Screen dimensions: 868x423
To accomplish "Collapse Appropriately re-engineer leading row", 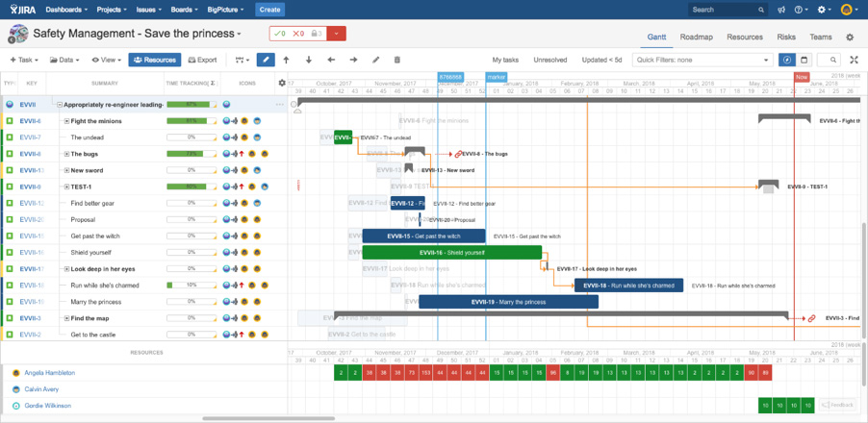I will point(60,104).
